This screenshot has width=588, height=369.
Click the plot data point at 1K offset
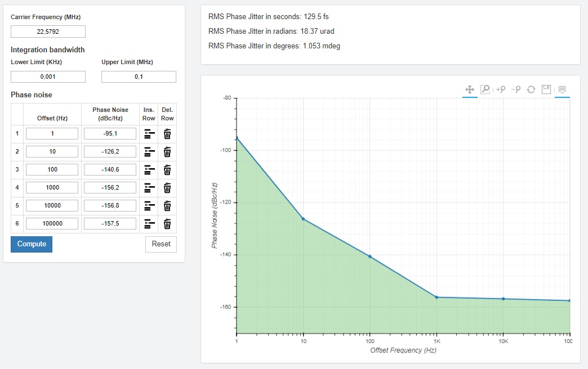pyautogui.click(x=436, y=298)
